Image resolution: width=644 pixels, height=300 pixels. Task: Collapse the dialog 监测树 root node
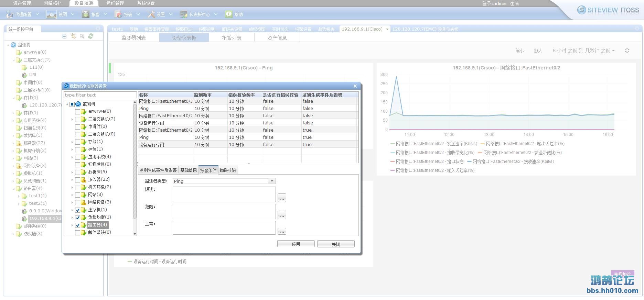[67, 104]
